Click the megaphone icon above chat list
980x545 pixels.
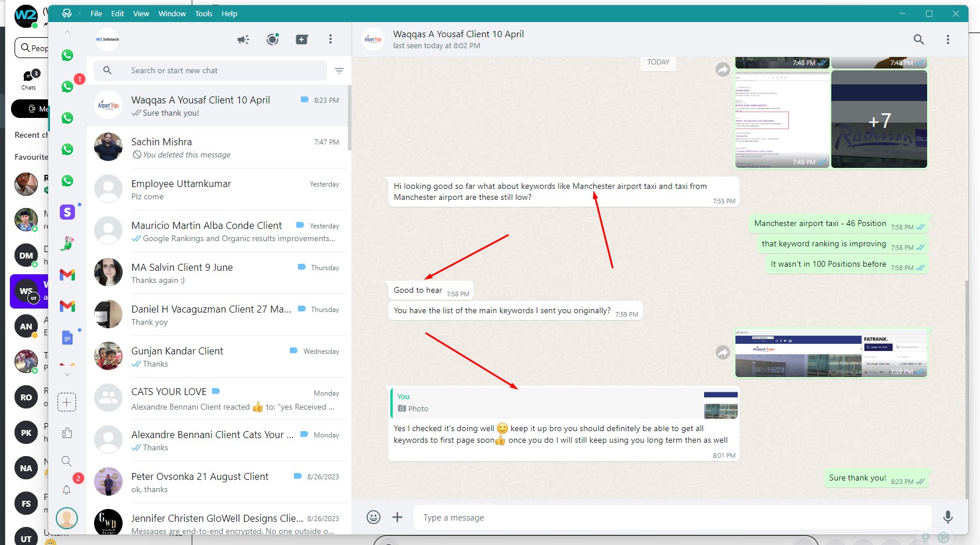(x=243, y=40)
